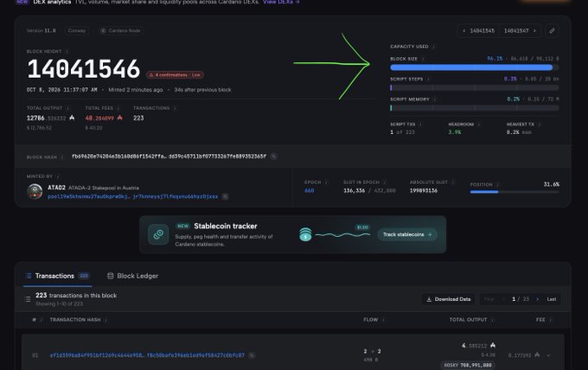Screen dimensions: 588x370
Task: Go to next block 14041547
Action: (521, 31)
